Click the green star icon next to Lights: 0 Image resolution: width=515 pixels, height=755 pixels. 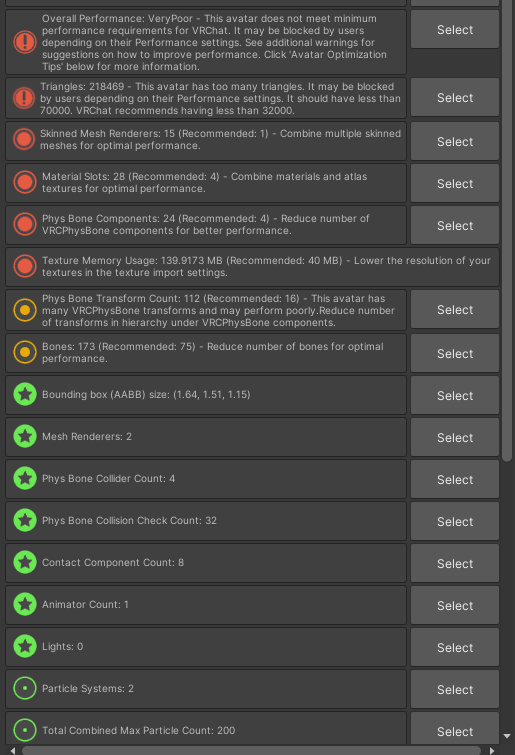(25, 647)
